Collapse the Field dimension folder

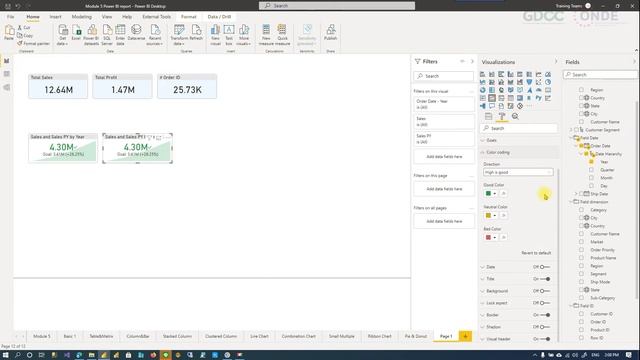571,202
